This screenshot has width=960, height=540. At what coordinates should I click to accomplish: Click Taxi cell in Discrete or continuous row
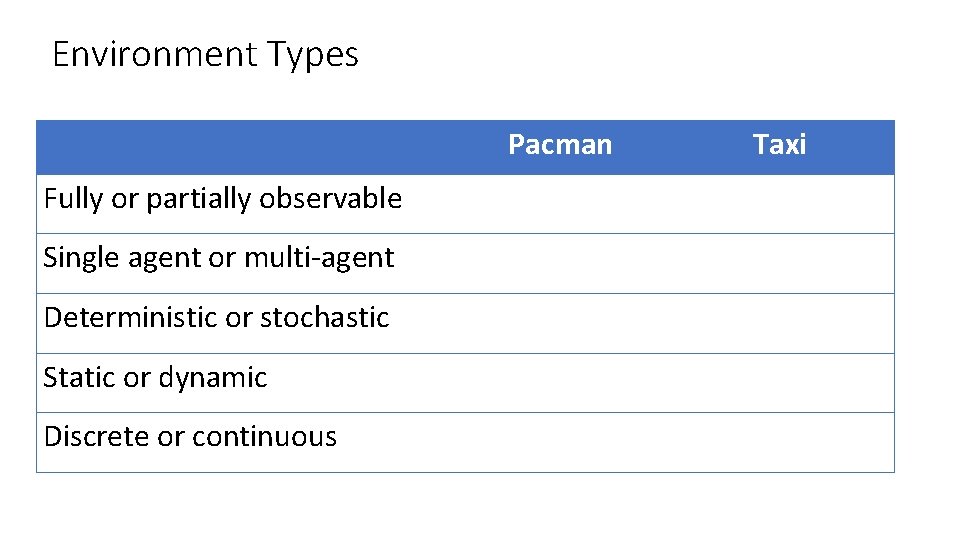779,442
